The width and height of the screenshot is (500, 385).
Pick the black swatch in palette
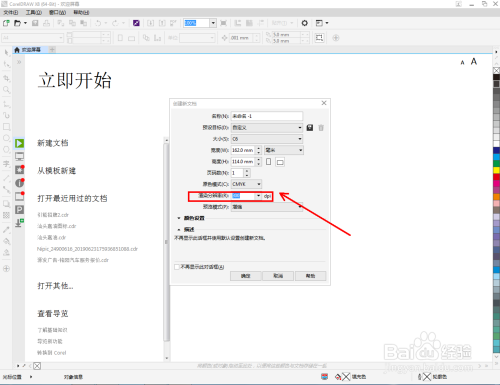pyautogui.click(x=496, y=77)
